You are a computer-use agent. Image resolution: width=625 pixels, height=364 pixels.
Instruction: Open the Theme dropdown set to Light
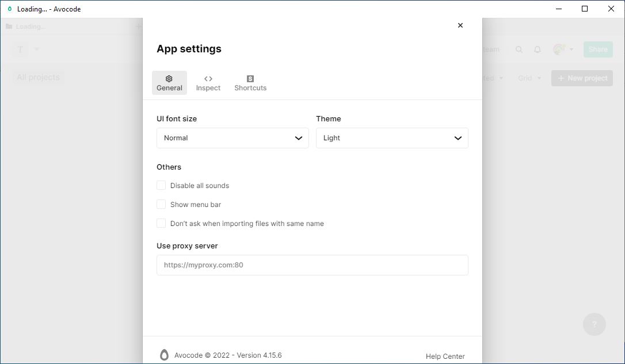392,138
